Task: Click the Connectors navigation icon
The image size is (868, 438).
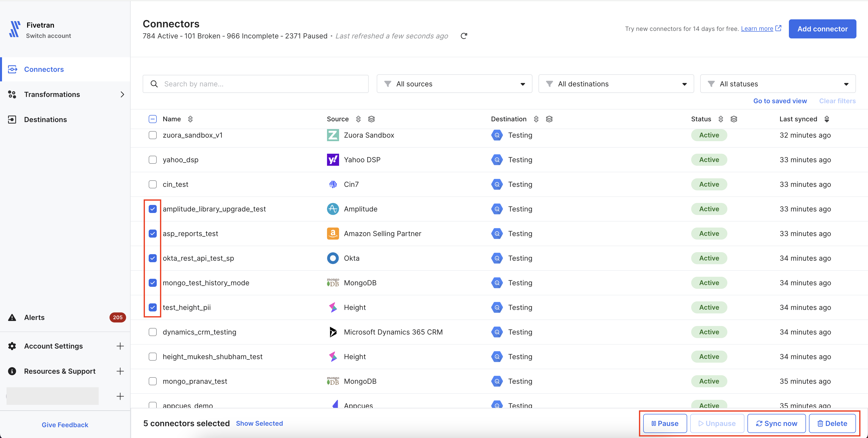Action: pyautogui.click(x=12, y=69)
